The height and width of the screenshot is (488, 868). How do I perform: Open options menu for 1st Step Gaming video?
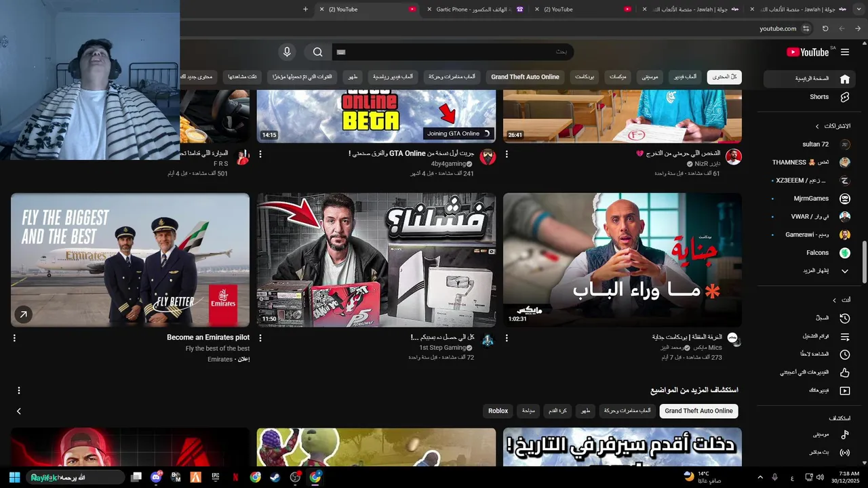(x=260, y=338)
